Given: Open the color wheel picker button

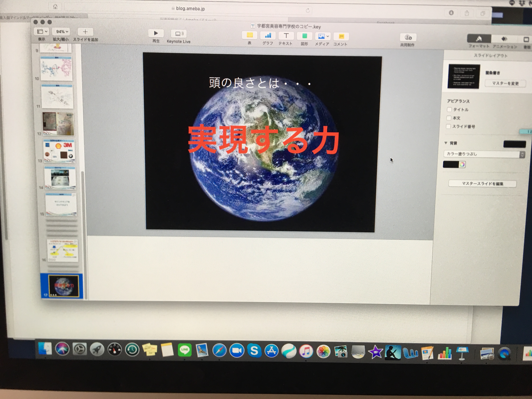Looking at the screenshot, I should pos(462,165).
